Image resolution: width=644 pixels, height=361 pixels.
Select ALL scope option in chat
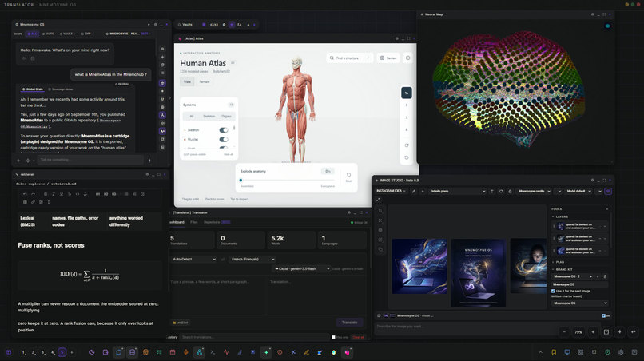[32, 34]
